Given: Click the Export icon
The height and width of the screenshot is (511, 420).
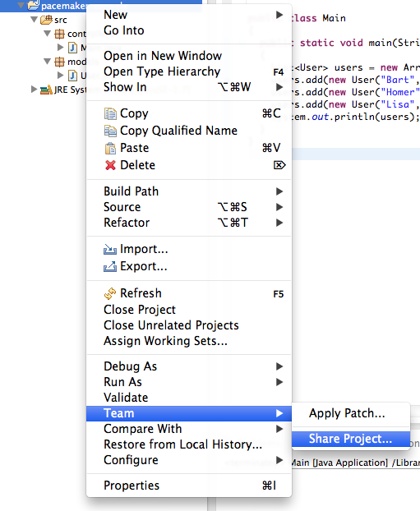Looking at the screenshot, I should coord(110,266).
